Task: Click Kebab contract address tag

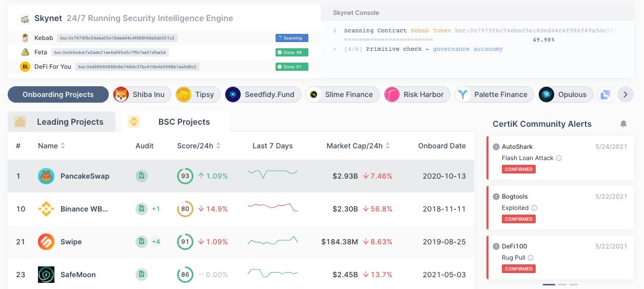Action: pyautogui.click(x=118, y=38)
